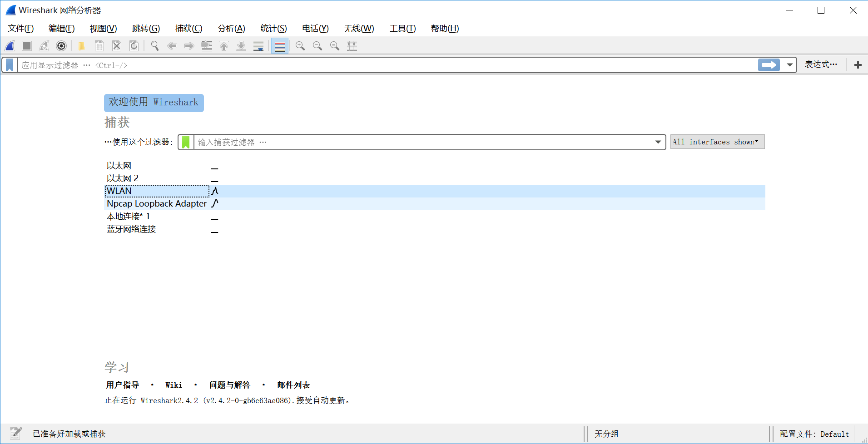Select the 蓝牙网络连接 interface
Image resolution: width=868 pixels, height=444 pixels.
(435, 229)
